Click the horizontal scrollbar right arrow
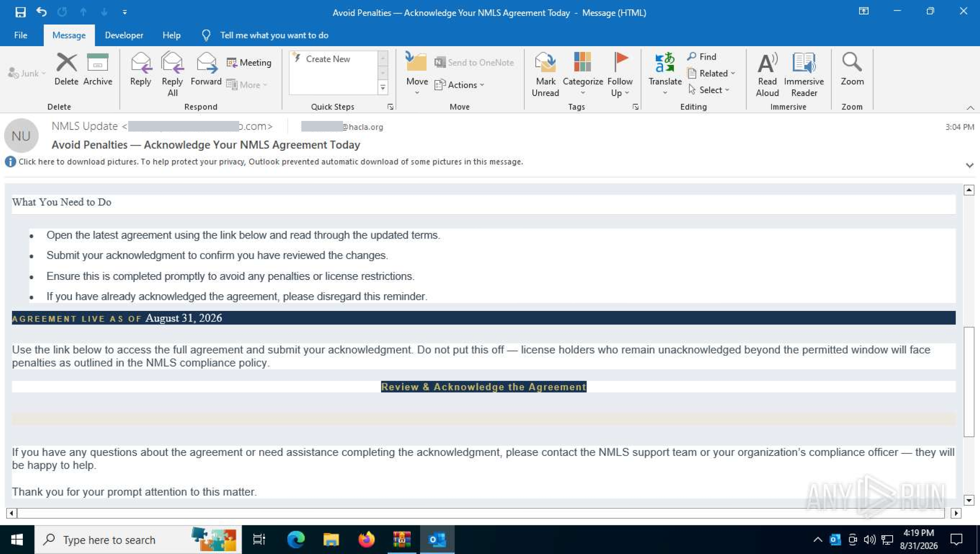This screenshot has width=980, height=554. pyautogui.click(x=955, y=513)
